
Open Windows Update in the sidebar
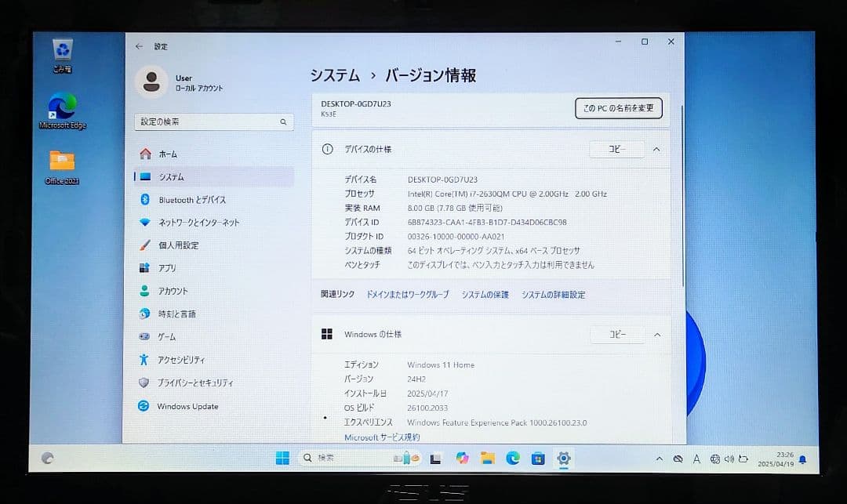(x=214, y=406)
